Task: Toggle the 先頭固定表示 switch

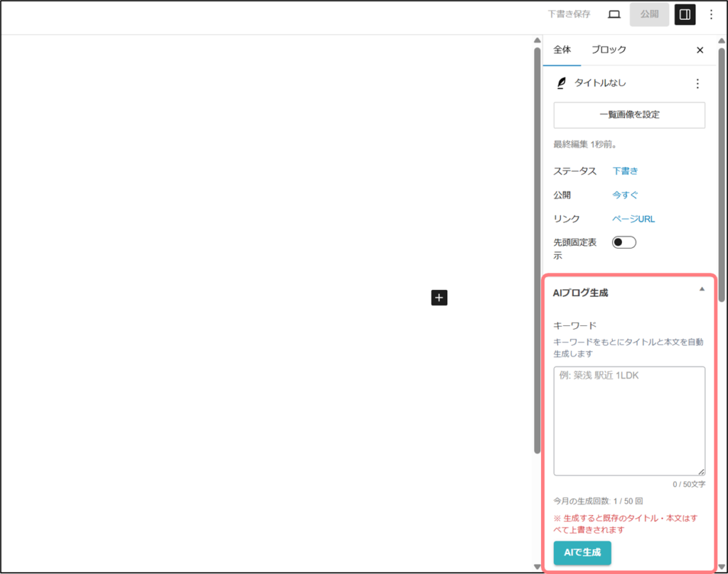Action: point(624,242)
